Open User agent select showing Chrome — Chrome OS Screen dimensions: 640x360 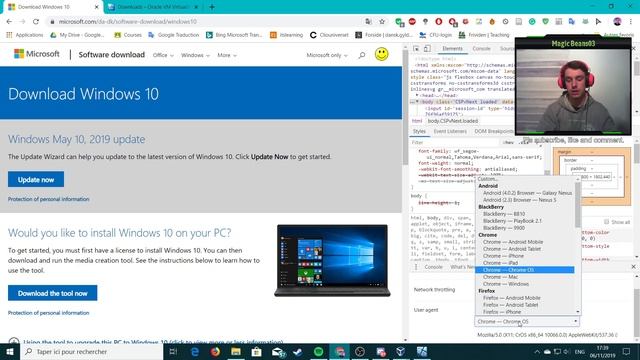click(527, 322)
